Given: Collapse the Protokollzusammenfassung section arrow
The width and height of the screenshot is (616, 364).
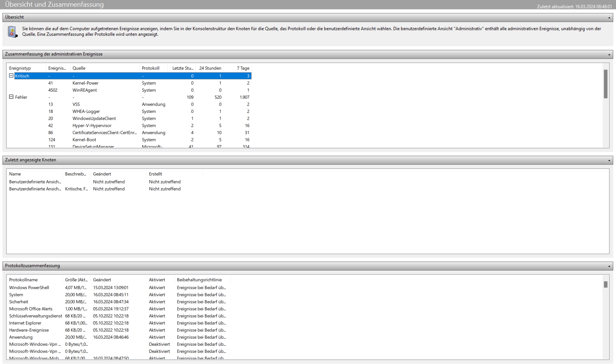Looking at the screenshot, I should tap(609, 266).
